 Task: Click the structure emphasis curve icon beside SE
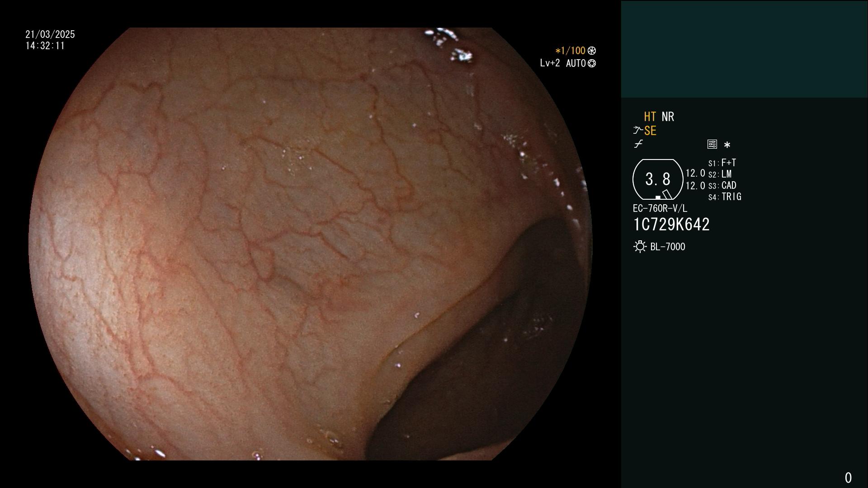click(x=638, y=131)
